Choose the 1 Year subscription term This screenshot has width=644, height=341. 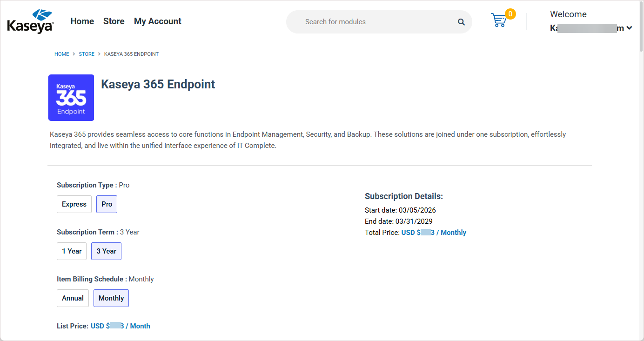pyautogui.click(x=72, y=251)
